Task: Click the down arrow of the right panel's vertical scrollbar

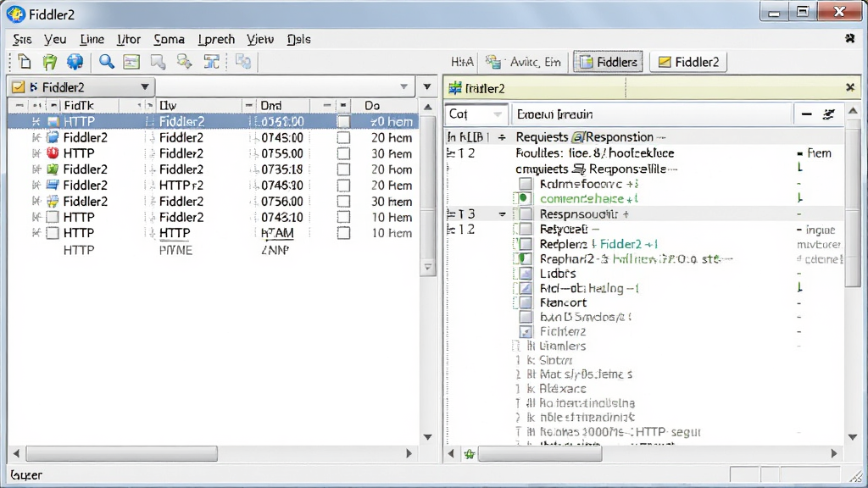Action: (x=853, y=437)
